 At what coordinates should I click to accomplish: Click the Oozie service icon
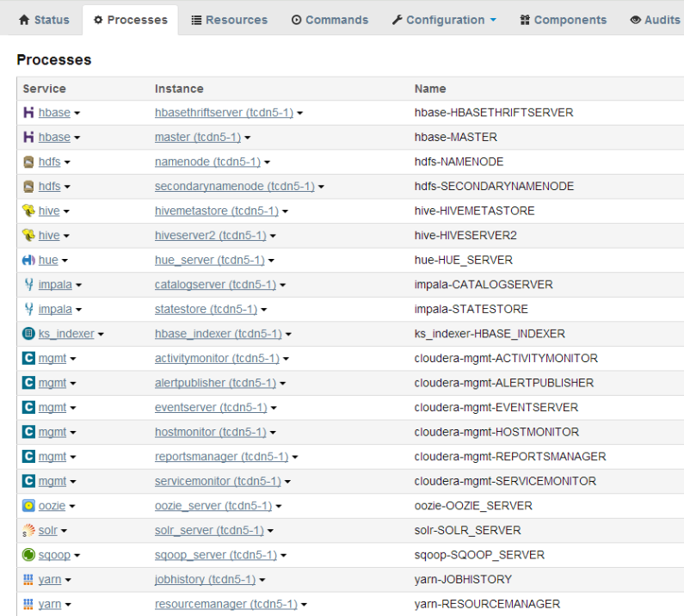(x=28, y=506)
